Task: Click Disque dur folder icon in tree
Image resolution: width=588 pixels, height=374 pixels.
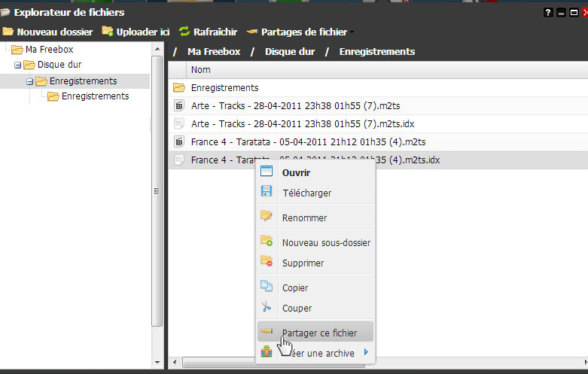Action: coord(29,65)
